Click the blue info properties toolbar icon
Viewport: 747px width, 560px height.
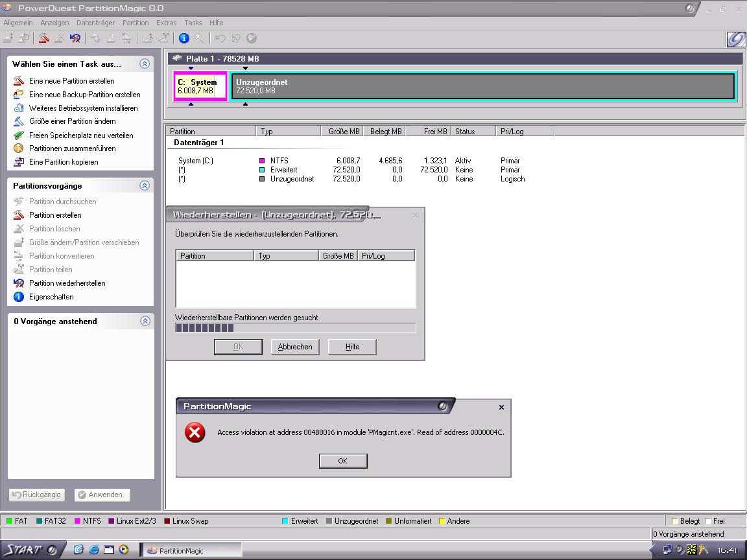click(x=184, y=39)
